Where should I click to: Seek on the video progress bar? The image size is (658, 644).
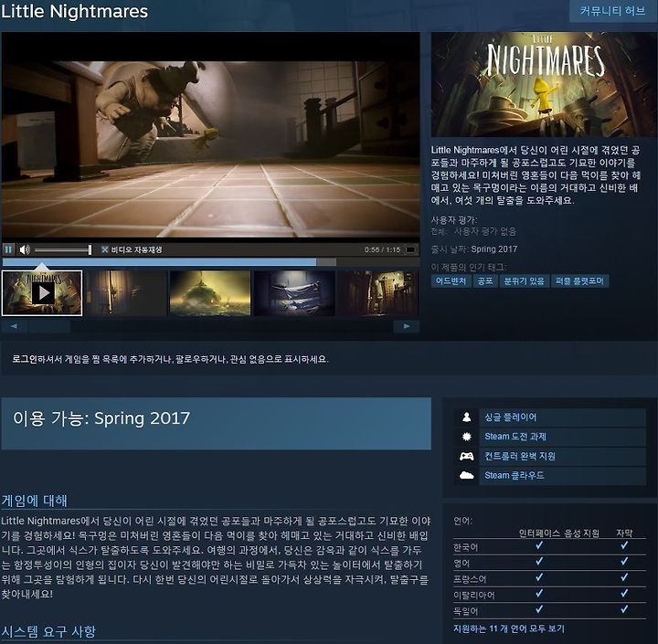click(211, 262)
